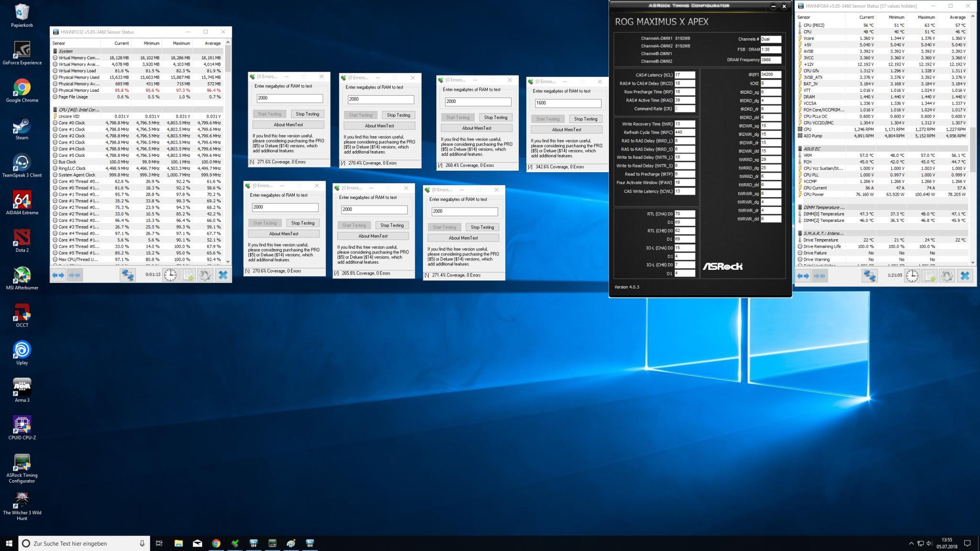The height and width of the screenshot is (551, 980).
Task: Select ASUS EC group row in HWiNFO64
Action: pos(882,149)
